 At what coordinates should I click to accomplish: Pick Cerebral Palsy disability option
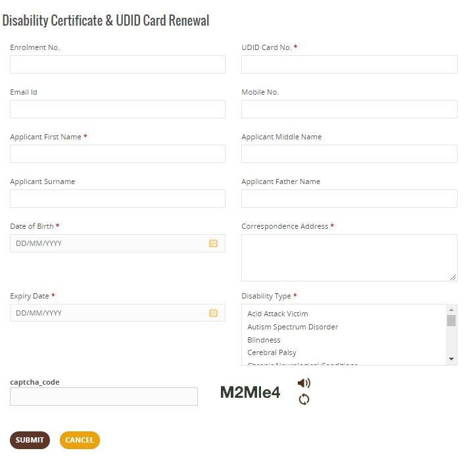point(272,352)
